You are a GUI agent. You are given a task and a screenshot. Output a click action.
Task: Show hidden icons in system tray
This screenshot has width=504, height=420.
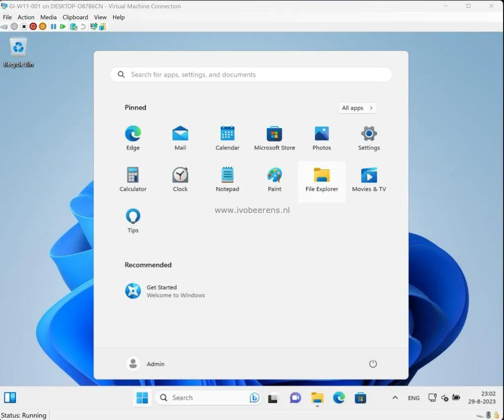click(x=395, y=398)
